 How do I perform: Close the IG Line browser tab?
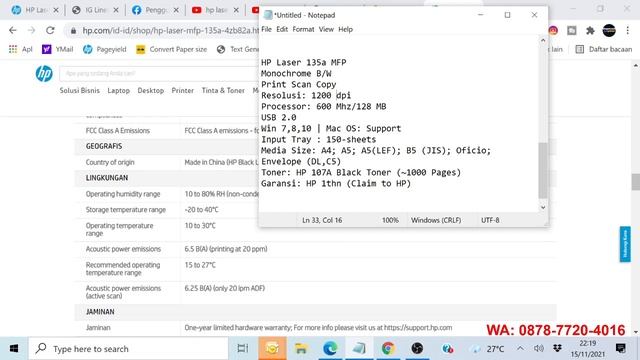(116, 10)
